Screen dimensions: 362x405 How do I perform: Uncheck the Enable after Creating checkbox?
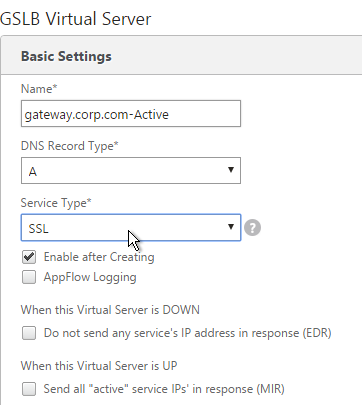tap(29, 257)
